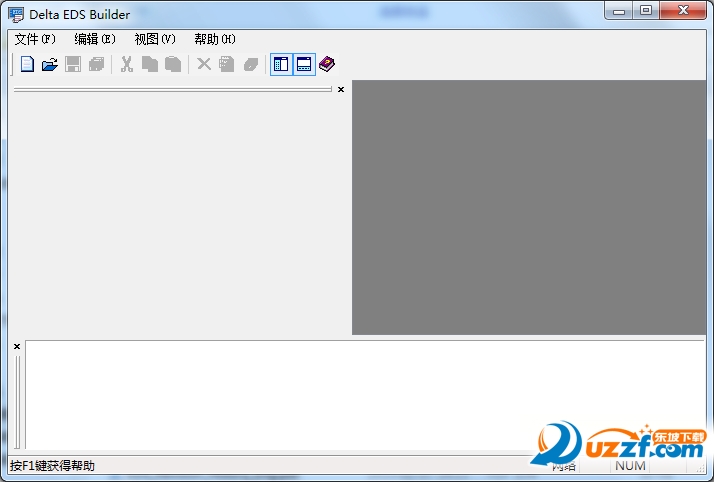714x482 pixels.
Task: Click the greyed-out Save All stacked disks icon
Action: tap(97, 64)
